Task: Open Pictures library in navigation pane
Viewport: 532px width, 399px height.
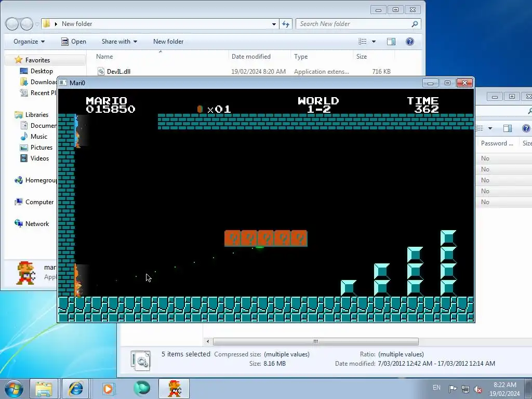Action: coord(42,147)
